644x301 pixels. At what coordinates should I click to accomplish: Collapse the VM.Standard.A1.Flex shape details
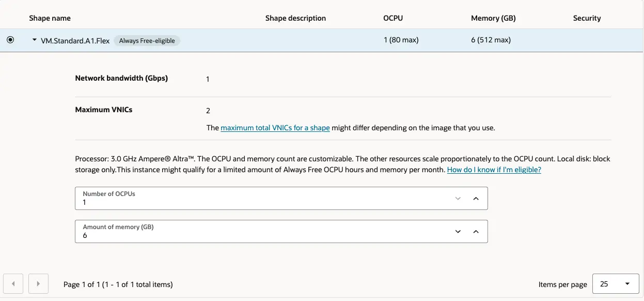tap(34, 39)
